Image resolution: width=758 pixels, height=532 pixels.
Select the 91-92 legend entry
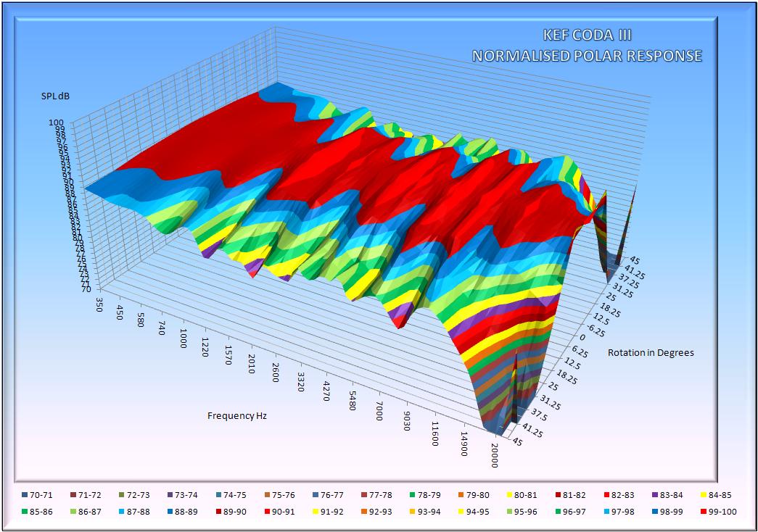coord(328,512)
